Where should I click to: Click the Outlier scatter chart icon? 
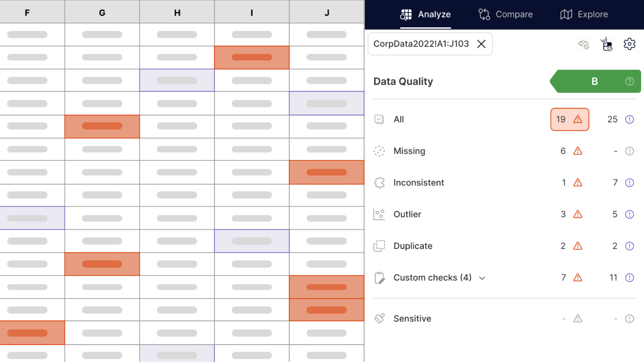coord(380,214)
